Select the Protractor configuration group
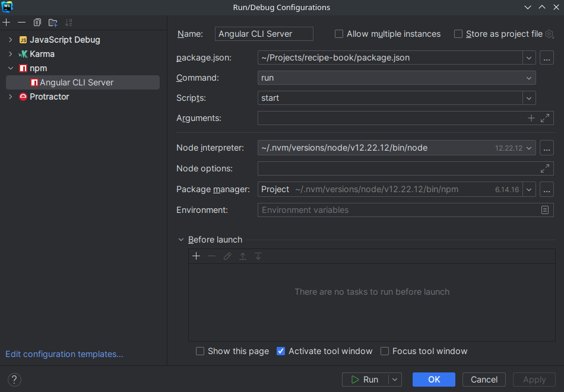 (49, 97)
